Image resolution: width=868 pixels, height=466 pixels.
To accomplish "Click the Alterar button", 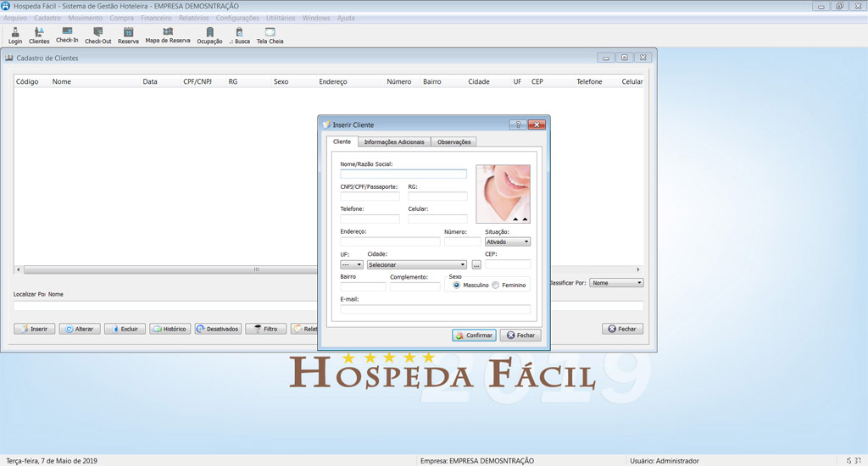I will point(80,329).
